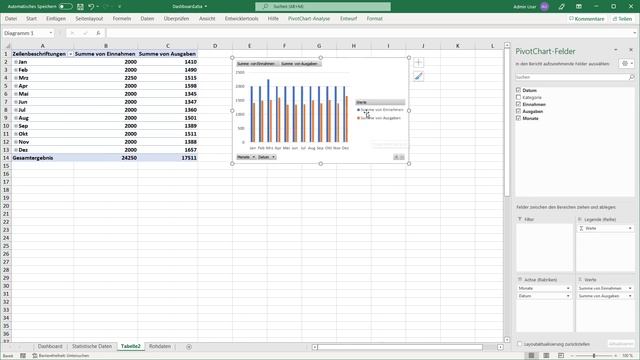Open the Formeln ribbon tab
640x360 pixels.
click(122, 19)
